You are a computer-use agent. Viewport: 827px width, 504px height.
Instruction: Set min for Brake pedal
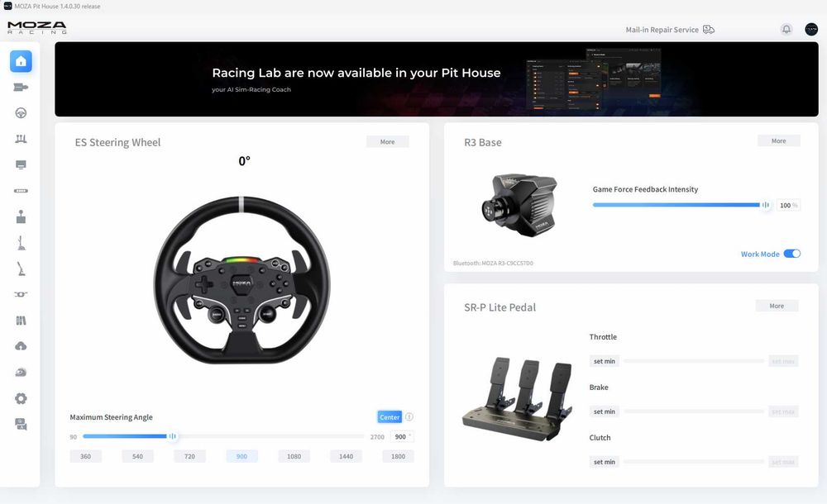605,411
